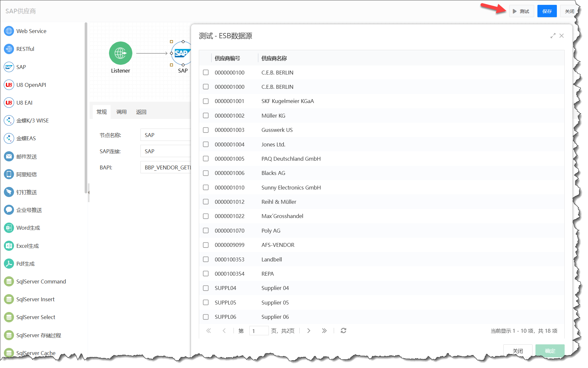Viewport: 588px width, 368px height.
Task: Check the row for supplier 0000000100
Action: [206, 73]
